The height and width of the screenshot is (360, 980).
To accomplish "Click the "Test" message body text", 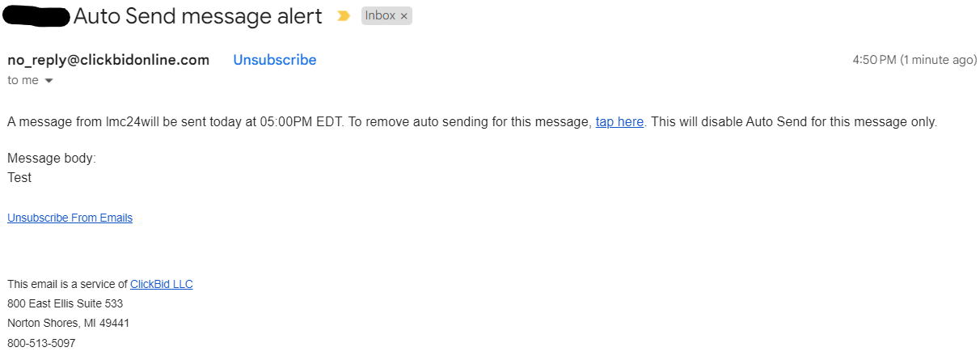I will (19, 177).
